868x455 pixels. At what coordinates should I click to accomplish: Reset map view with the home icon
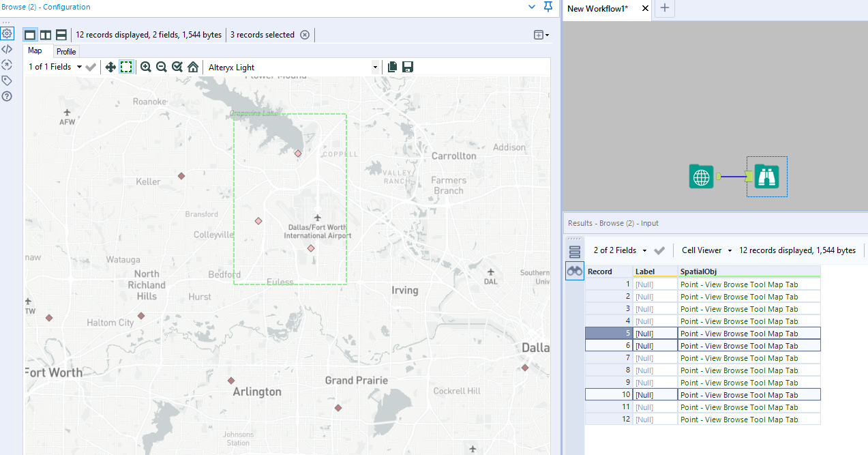coord(192,66)
